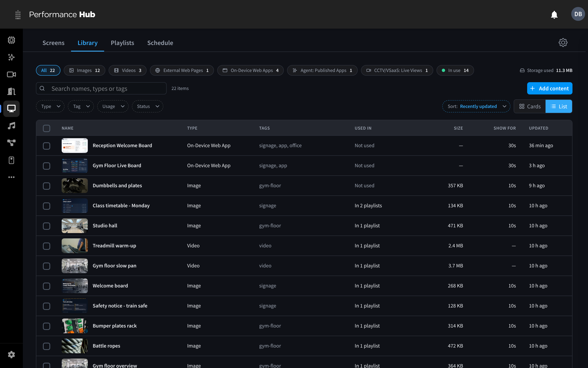This screenshot has height=368, width=588.
Task: Open the AI sparkle sidebar icon
Action: pos(11,57)
